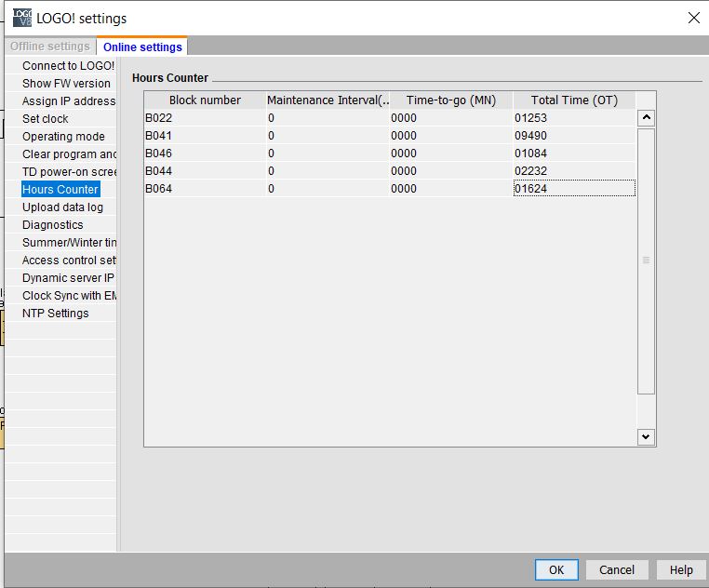Confirm with the OK button

click(556, 570)
